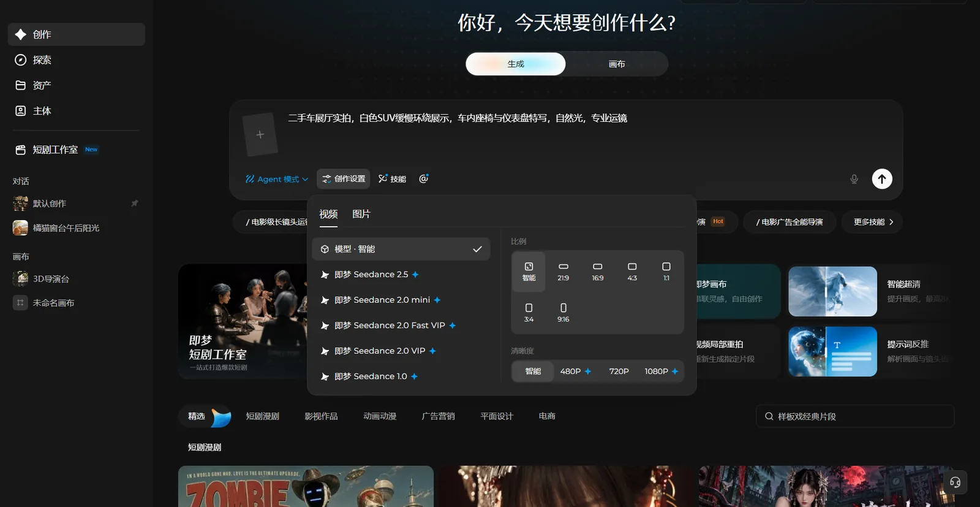Choose the 4:3 aspect ratio
980x507 pixels.
pos(632,272)
